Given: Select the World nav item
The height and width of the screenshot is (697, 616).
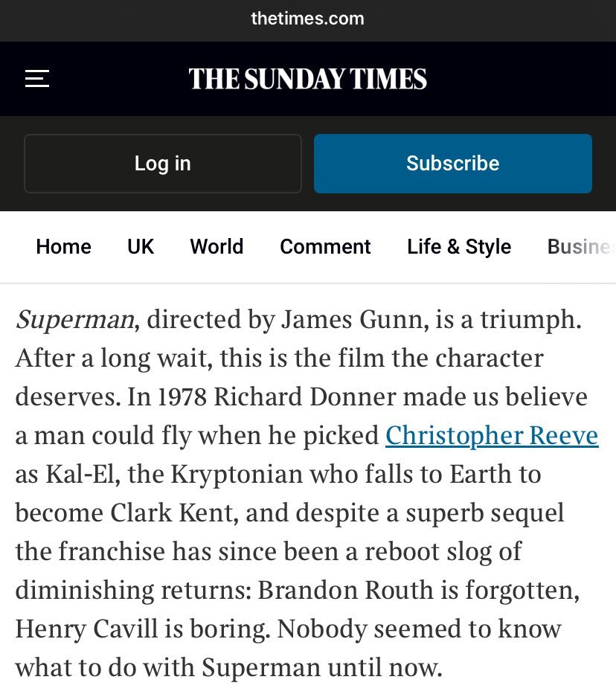Looking at the screenshot, I should pos(217,247).
